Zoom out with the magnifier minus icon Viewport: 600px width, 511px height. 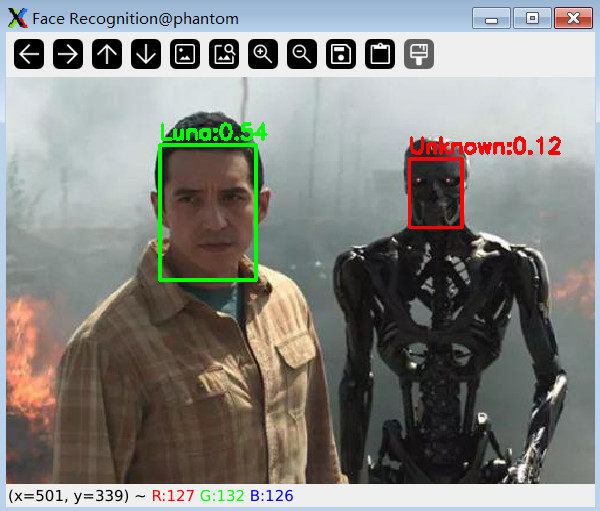tap(302, 54)
